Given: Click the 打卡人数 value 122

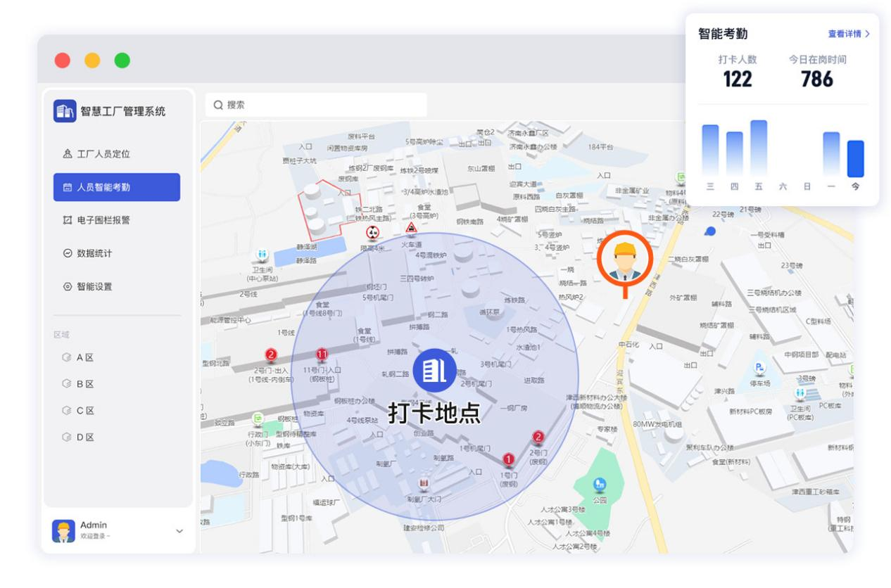Looking at the screenshot, I should pyautogui.click(x=738, y=79).
